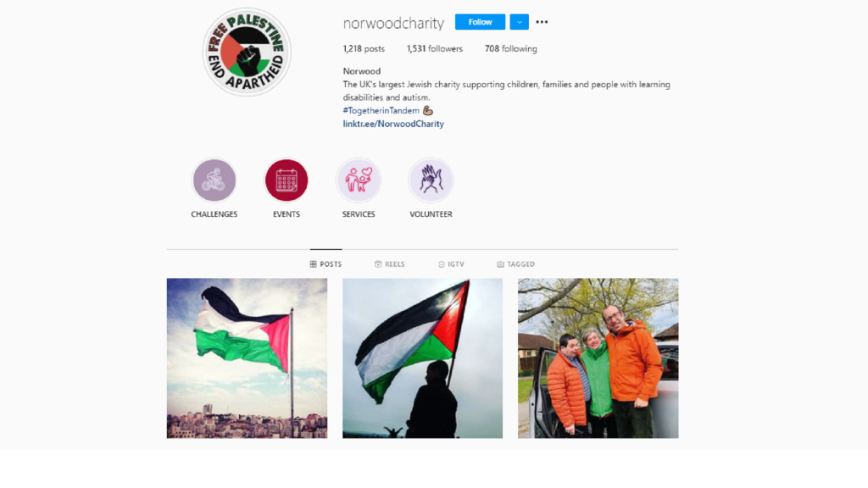The image size is (868, 488).
Task: Switch to the Reels tab
Action: click(390, 264)
